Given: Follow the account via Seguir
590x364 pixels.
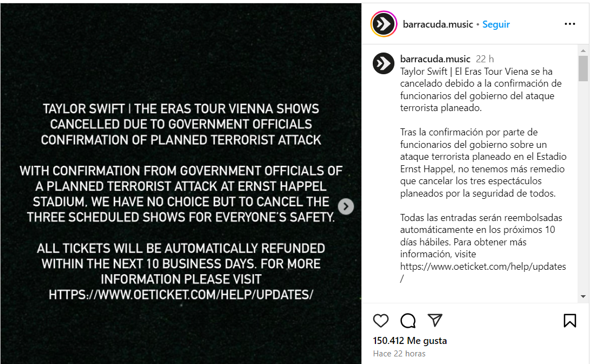Looking at the screenshot, I should [x=496, y=24].
